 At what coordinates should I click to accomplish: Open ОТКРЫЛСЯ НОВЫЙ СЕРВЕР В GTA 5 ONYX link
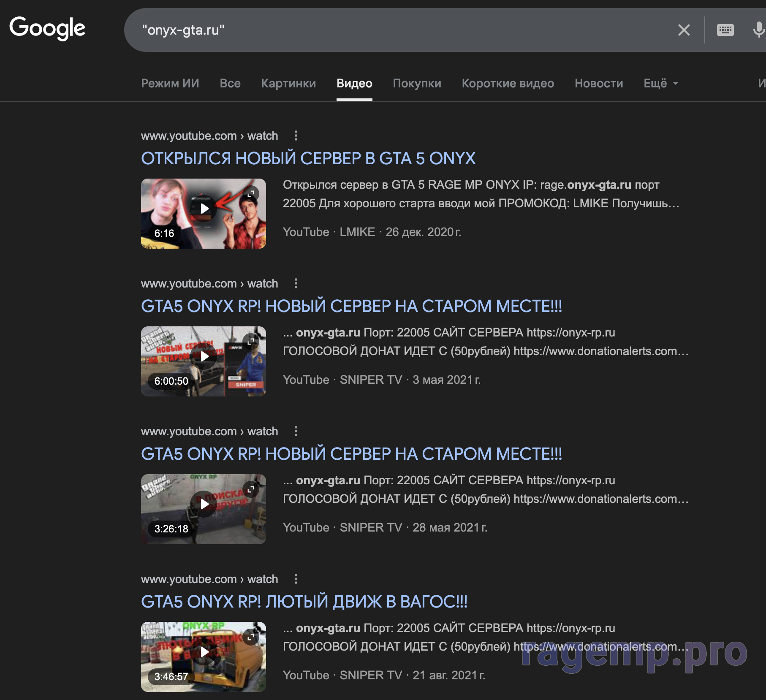pos(308,159)
